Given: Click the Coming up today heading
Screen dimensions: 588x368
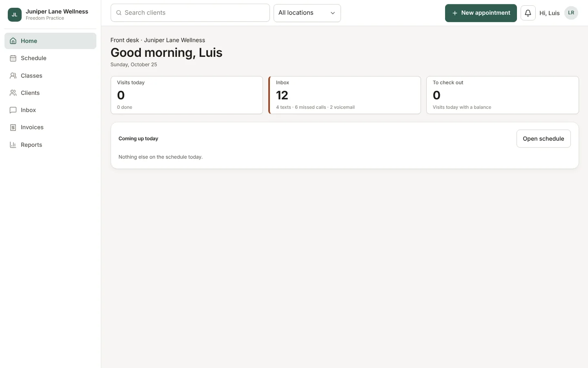Looking at the screenshot, I should click(138, 139).
